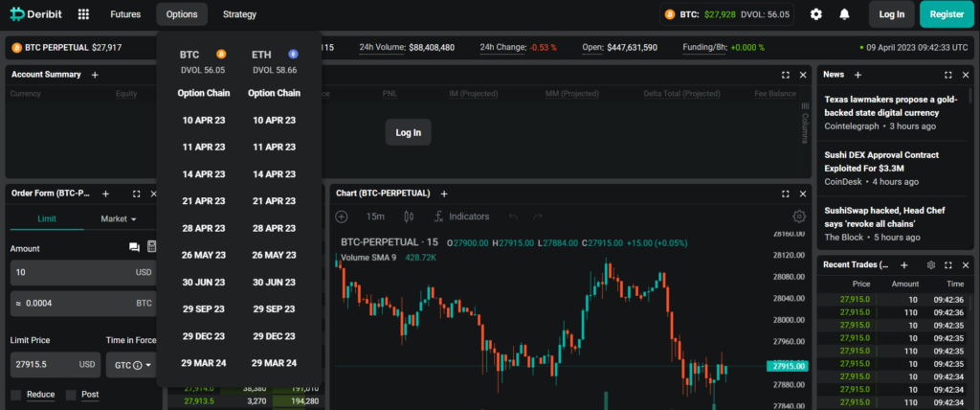This screenshot has height=410, width=980.
Task: Click the chat bubble icon beside Amount
Action: pyautogui.click(x=134, y=248)
